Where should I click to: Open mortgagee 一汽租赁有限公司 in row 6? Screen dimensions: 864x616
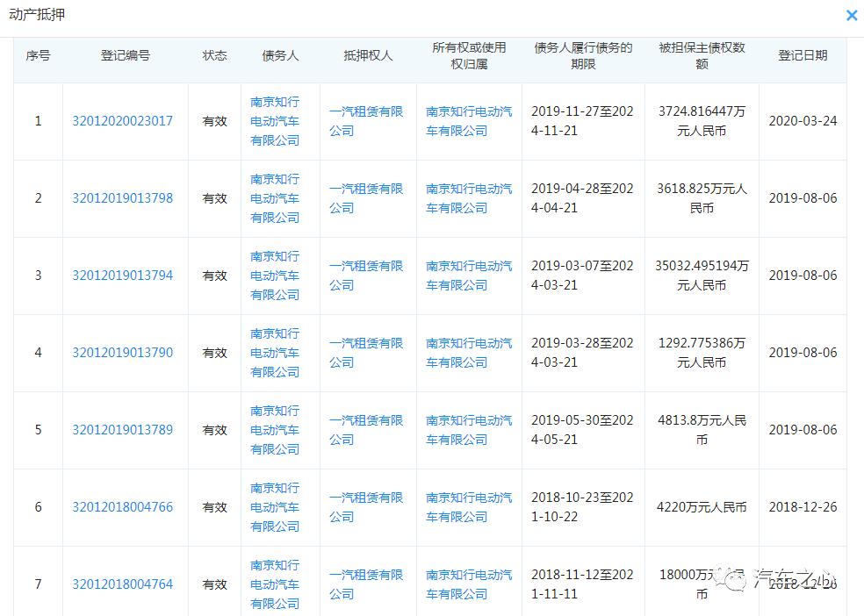click(x=366, y=507)
